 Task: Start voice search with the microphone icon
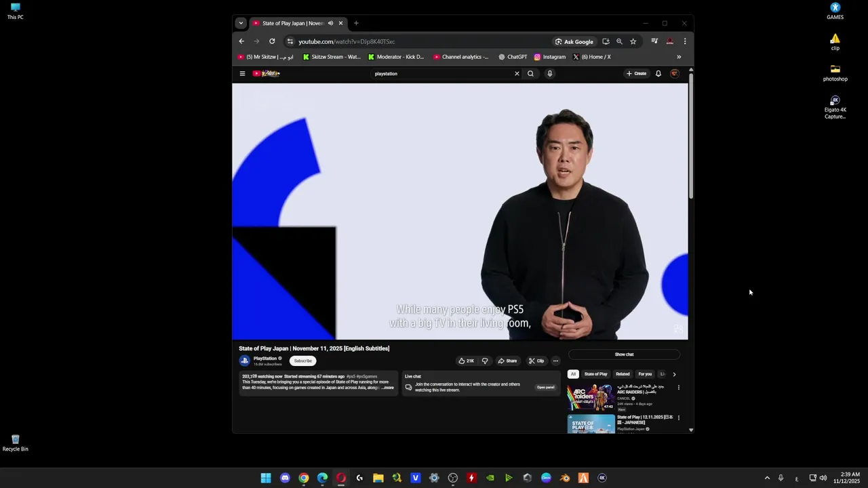click(549, 73)
